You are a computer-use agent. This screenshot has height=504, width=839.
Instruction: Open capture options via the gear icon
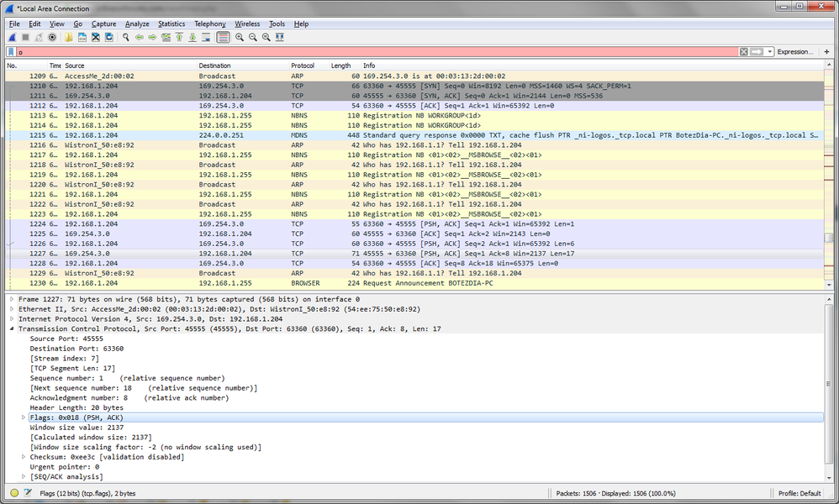pyautogui.click(x=52, y=38)
